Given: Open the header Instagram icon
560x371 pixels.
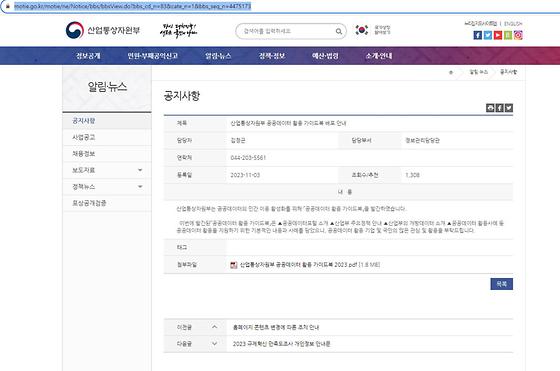Looking at the screenshot, I should click(518, 35).
